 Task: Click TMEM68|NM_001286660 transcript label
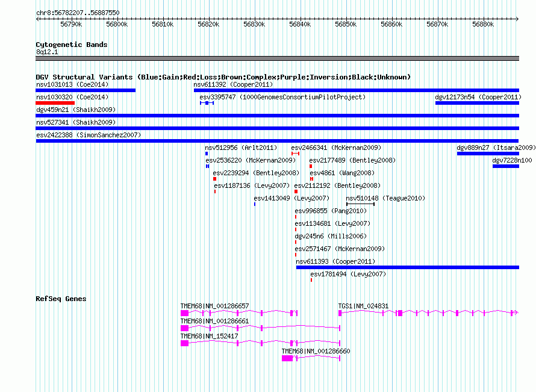[316, 351]
